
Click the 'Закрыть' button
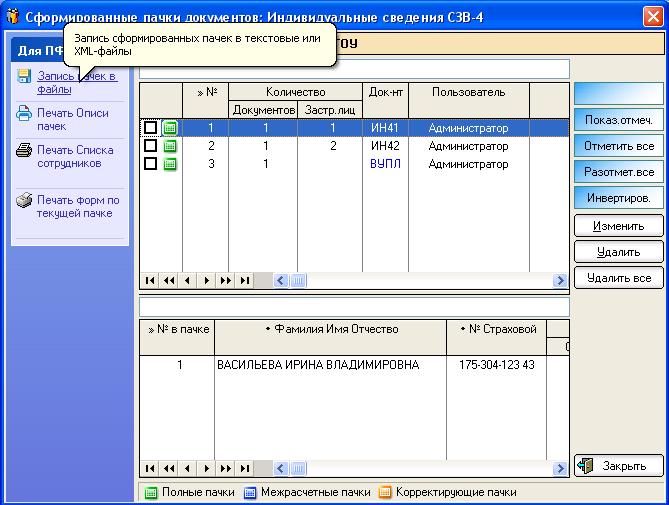(x=619, y=466)
